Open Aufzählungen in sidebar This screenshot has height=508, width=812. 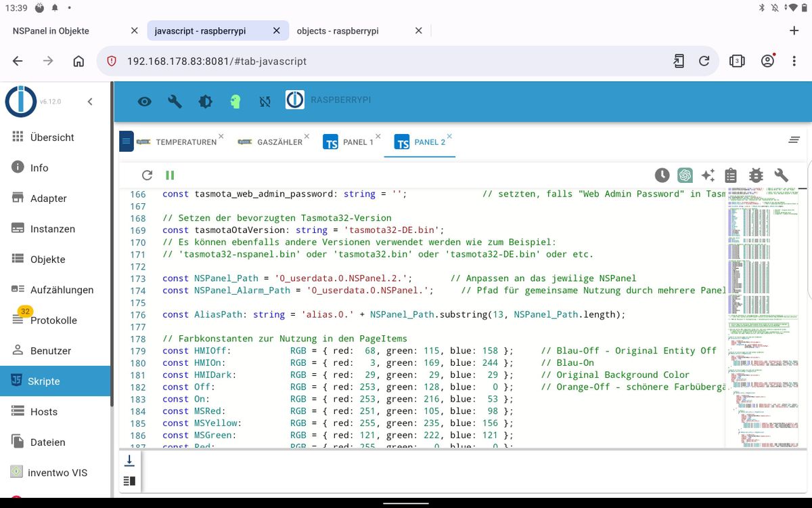(55, 289)
